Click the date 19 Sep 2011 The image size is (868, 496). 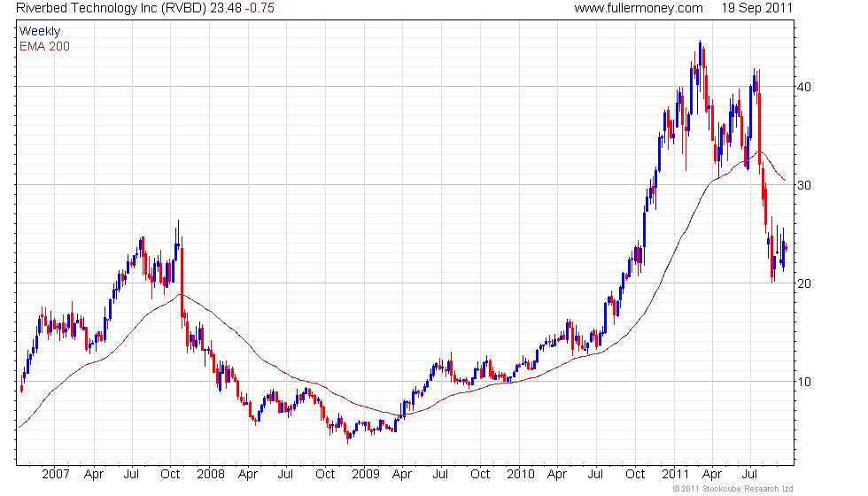[x=756, y=8]
